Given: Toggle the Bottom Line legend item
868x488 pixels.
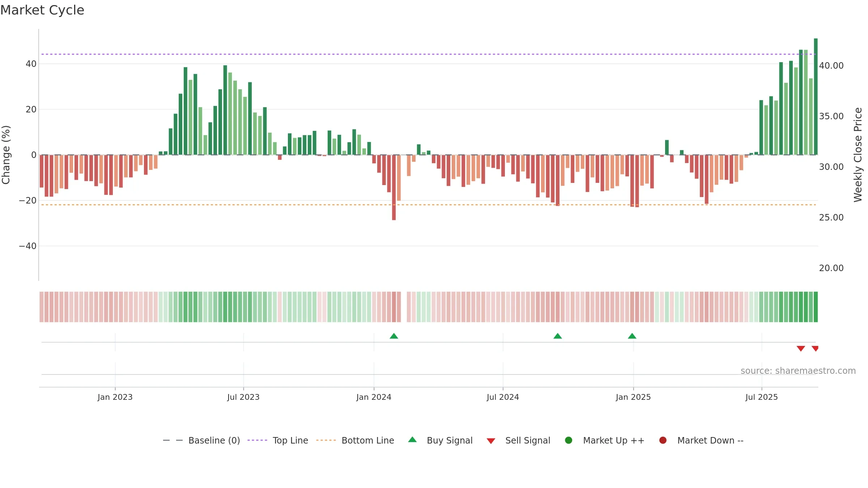Looking at the screenshot, I should pyautogui.click(x=355, y=440).
